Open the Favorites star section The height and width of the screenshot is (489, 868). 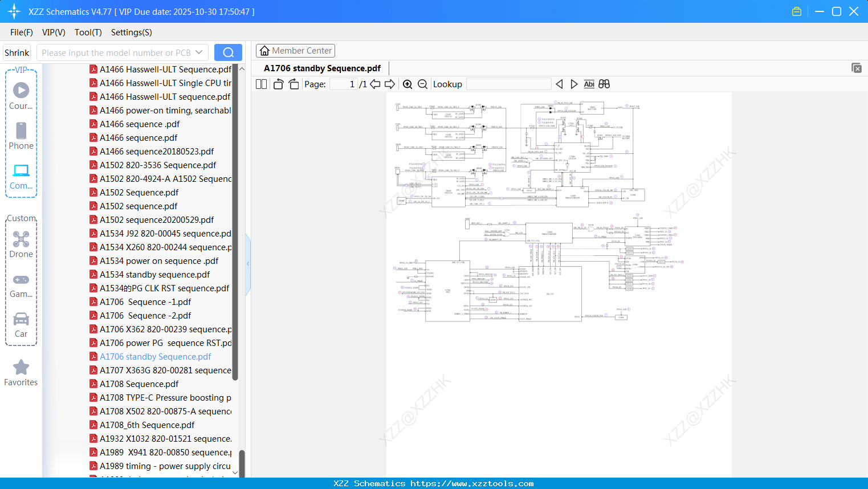pyautogui.click(x=21, y=373)
